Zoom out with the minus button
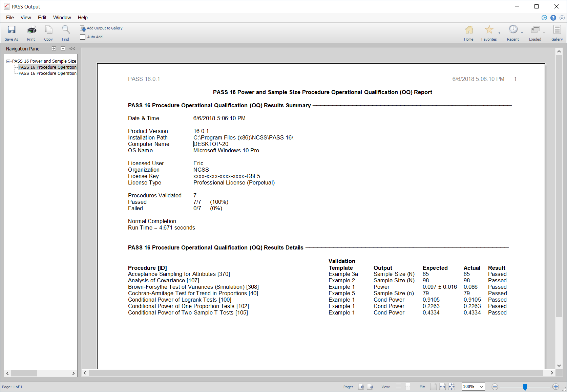The height and width of the screenshot is (392, 567). pos(495,387)
